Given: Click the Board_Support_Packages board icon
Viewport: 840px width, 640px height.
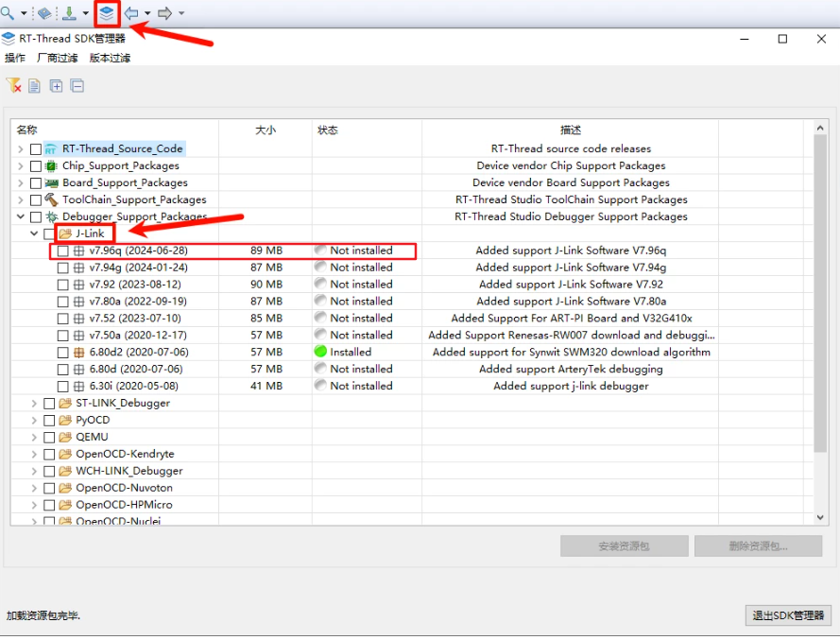Looking at the screenshot, I should point(51,183).
